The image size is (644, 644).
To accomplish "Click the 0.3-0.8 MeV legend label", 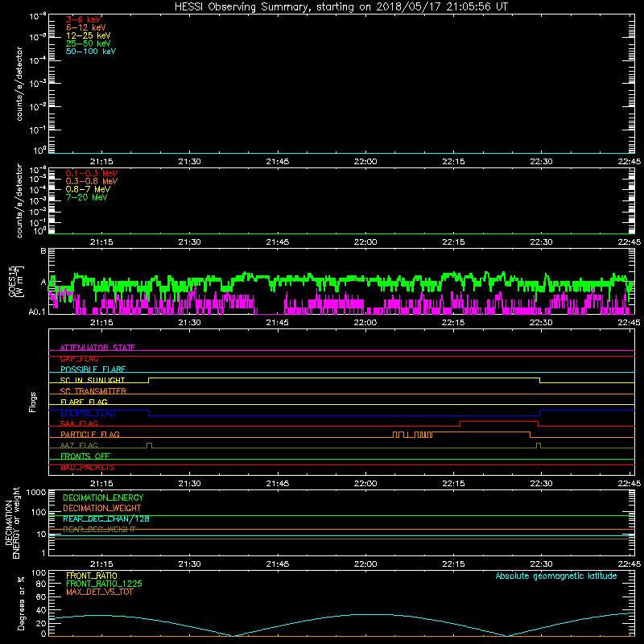I will [92, 181].
